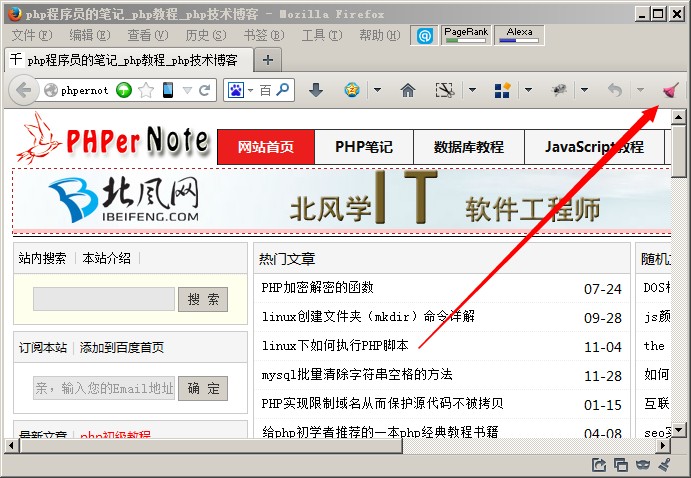The height and width of the screenshot is (478, 691).
Task: Expand dropdown next to undo arrow
Action: (x=640, y=90)
